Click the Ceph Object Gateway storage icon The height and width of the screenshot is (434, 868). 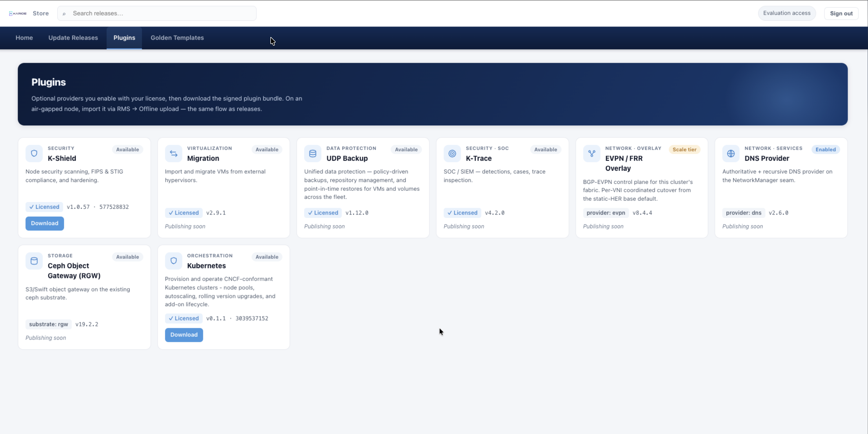point(34,261)
